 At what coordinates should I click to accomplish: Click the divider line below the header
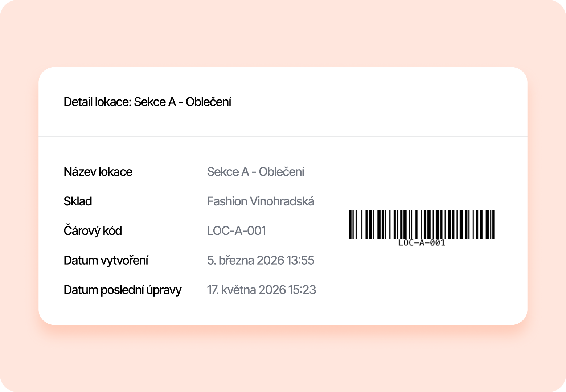pos(283,136)
